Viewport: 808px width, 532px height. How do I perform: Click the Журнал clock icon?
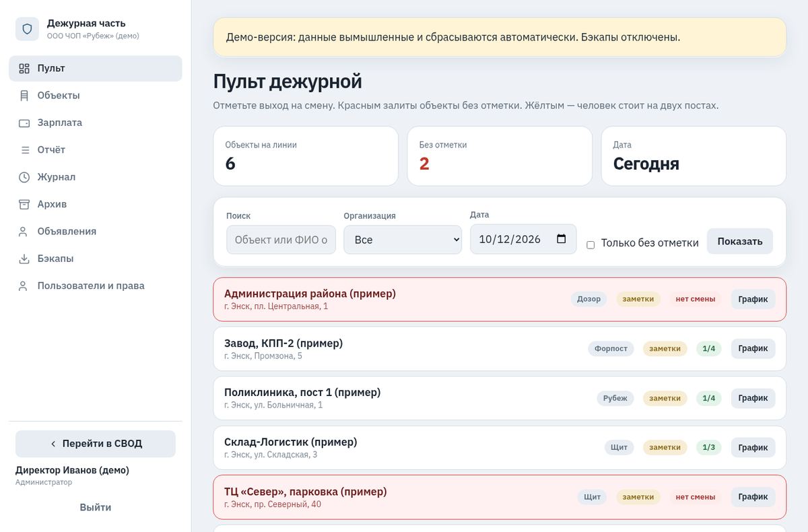pos(24,177)
